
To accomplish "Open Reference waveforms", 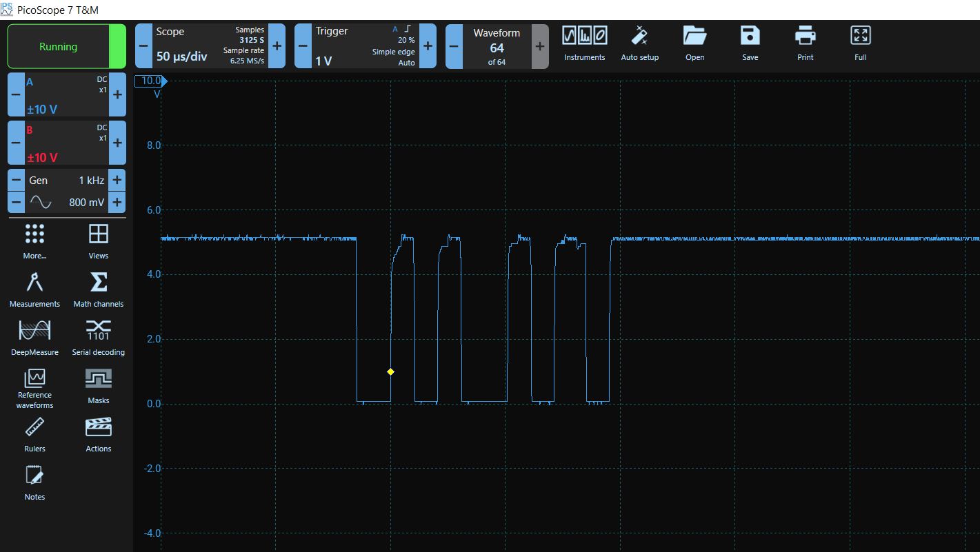I will tap(34, 386).
